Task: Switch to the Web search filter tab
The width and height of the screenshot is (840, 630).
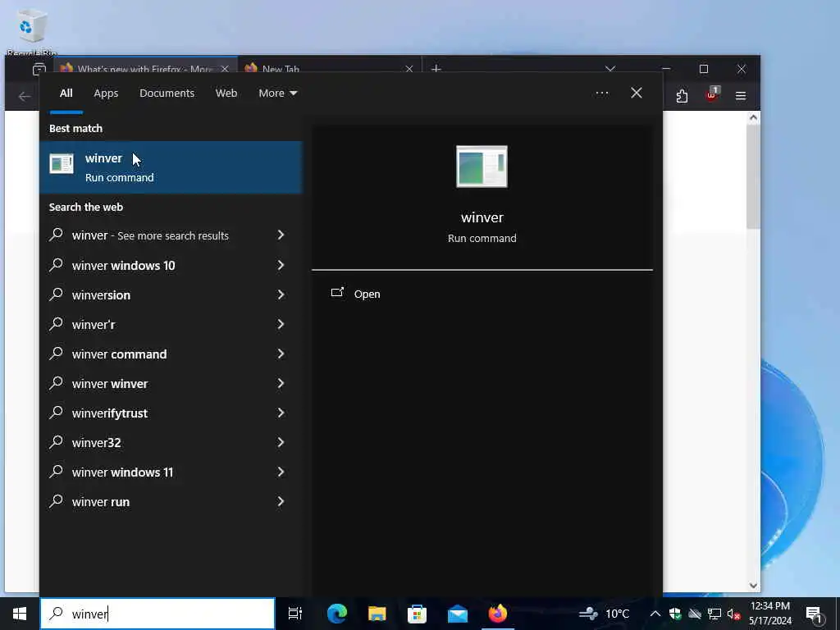Action: pyautogui.click(x=226, y=94)
